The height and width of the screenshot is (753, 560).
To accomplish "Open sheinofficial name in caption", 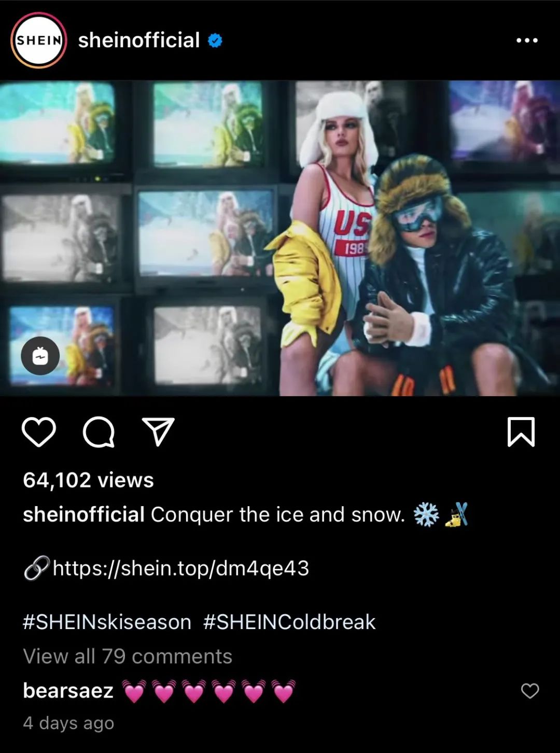I will [x=83, y=514].
